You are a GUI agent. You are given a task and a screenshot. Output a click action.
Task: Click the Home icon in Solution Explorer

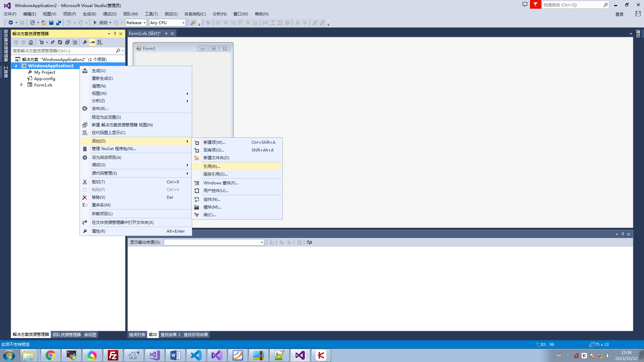pyautogui.click(x=31, y=42)
